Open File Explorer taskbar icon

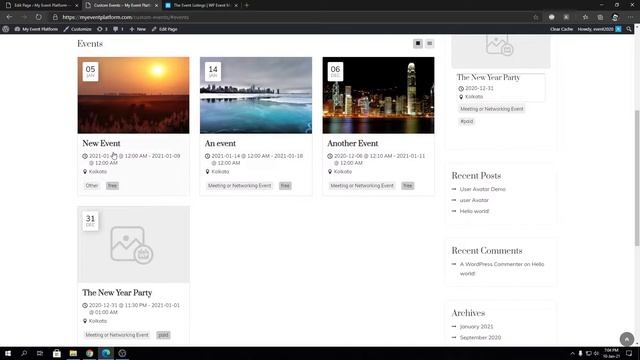coord(73,353)
